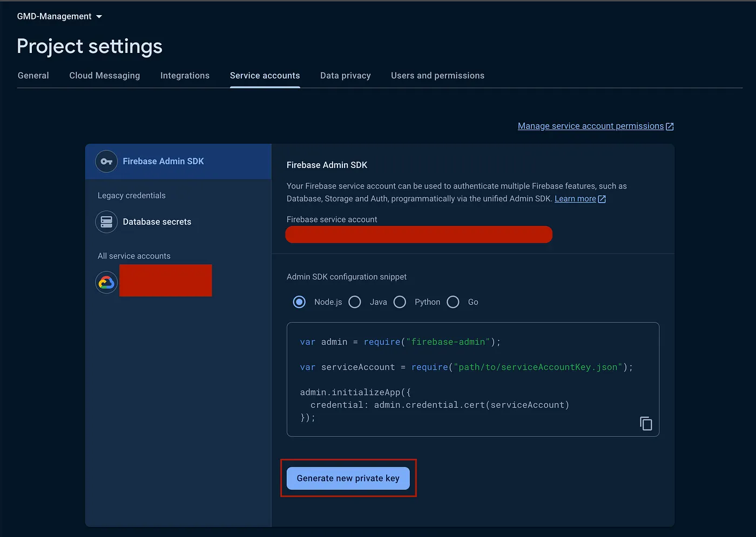Select Database secrets in the sidebar
756x537 pixels.
[157, 222]
